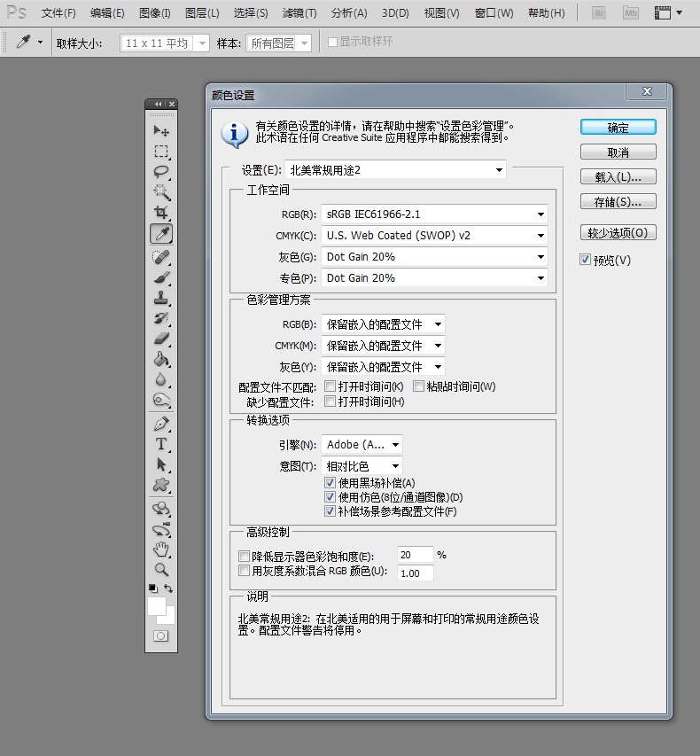Reset default foreground and background colors
This screenshot has height=756, width=700.
point(152,588)
